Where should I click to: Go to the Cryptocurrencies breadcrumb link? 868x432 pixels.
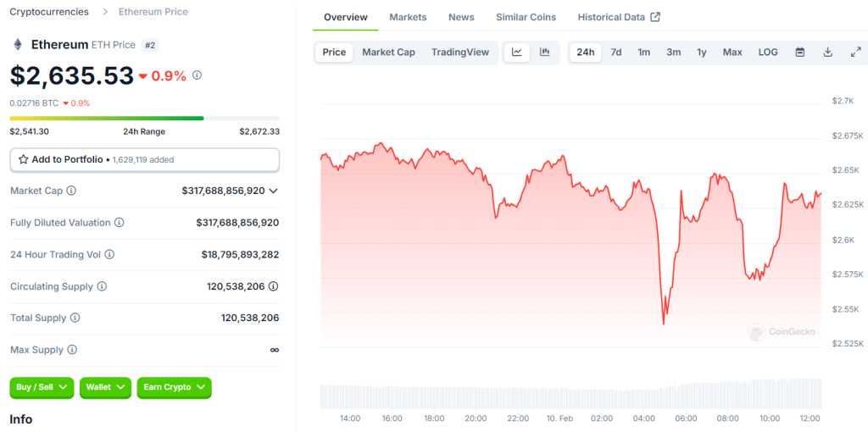click(x=49, y=12)
